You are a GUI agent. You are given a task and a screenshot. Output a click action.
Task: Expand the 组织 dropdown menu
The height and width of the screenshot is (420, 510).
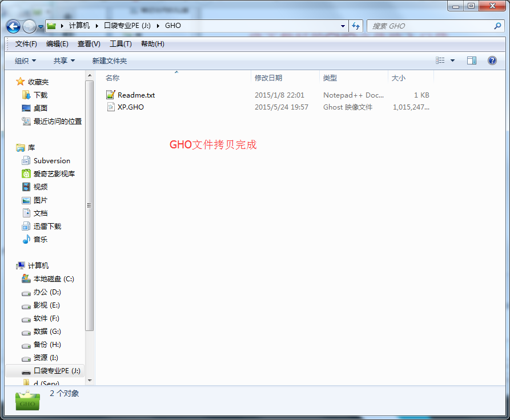(26, 60)
